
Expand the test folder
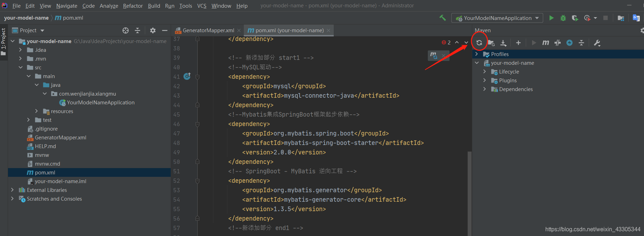[x=29, y=120]
